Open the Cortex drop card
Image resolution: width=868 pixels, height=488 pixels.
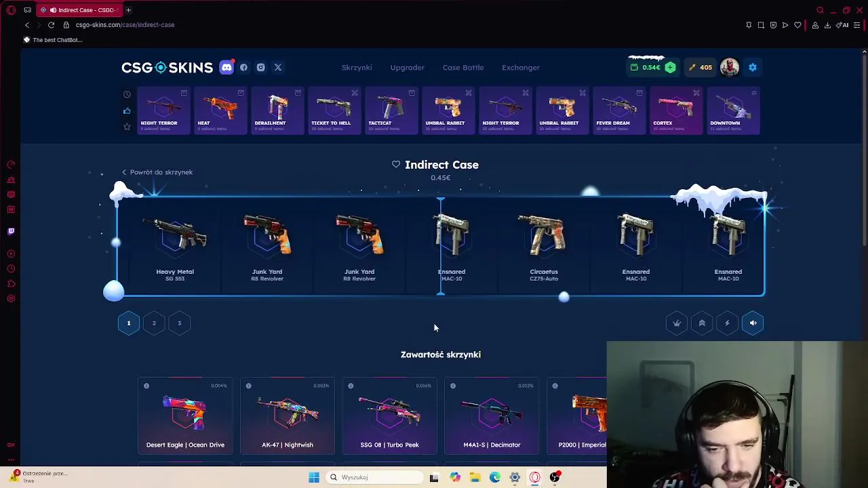pos(676,110)
